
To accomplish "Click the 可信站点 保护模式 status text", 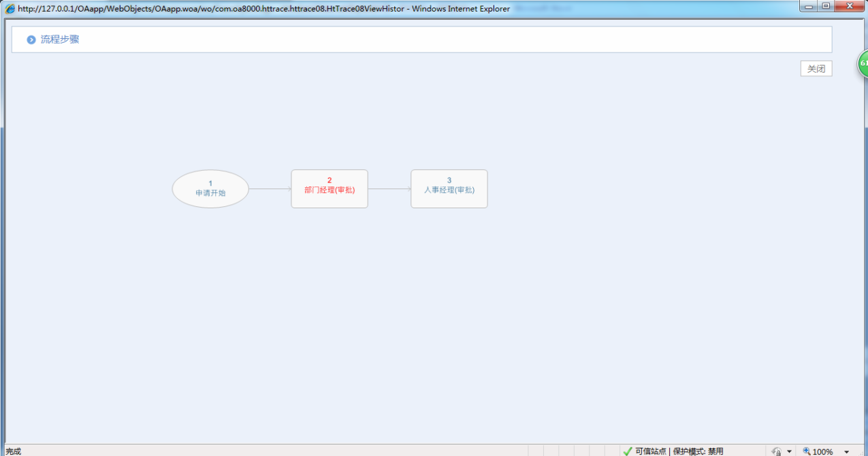I will (679, 451).
